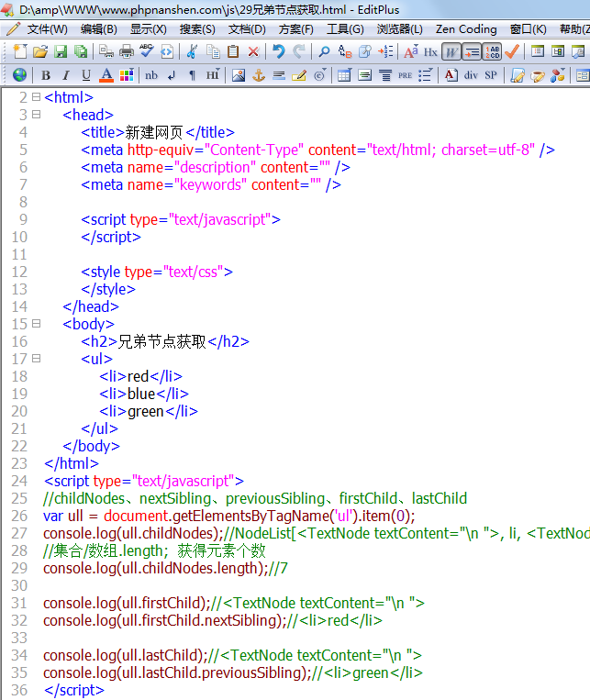Click the PRE tag icon
Image resolution: width=590 pixels, height=700 pixels.
[x=405, y=75]
